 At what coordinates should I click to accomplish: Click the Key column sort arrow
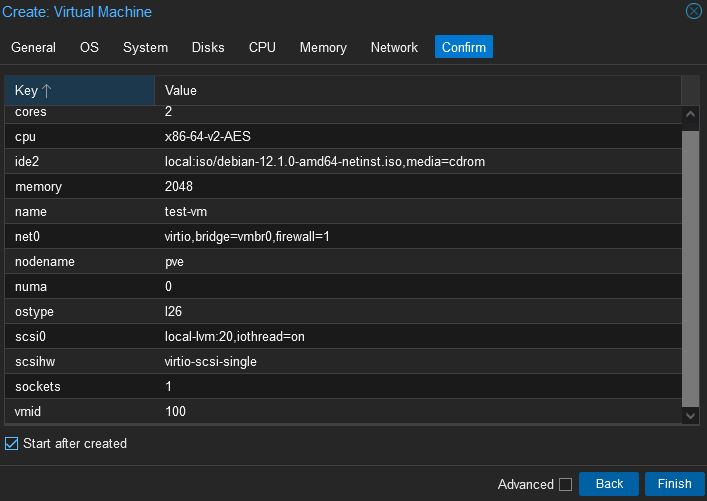[x=46, y=91]
